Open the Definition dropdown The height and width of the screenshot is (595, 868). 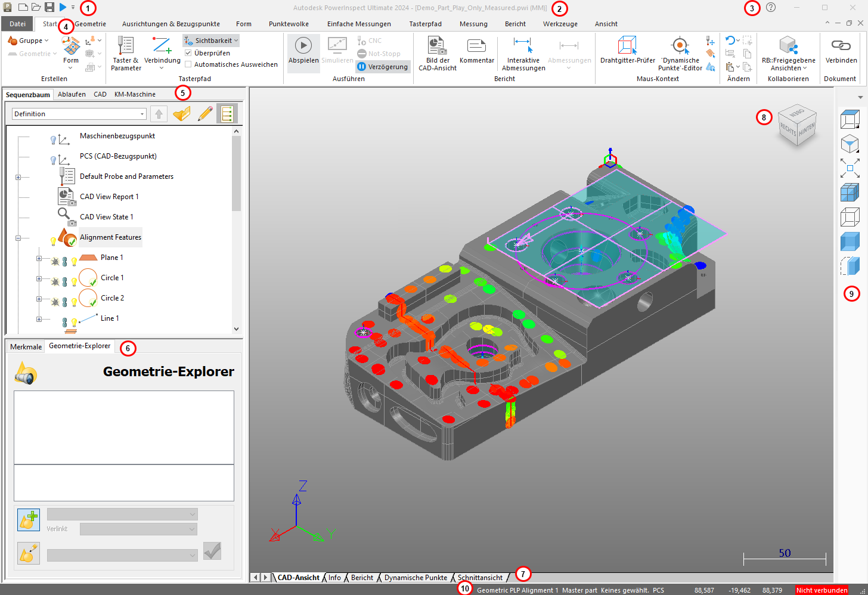79,114
